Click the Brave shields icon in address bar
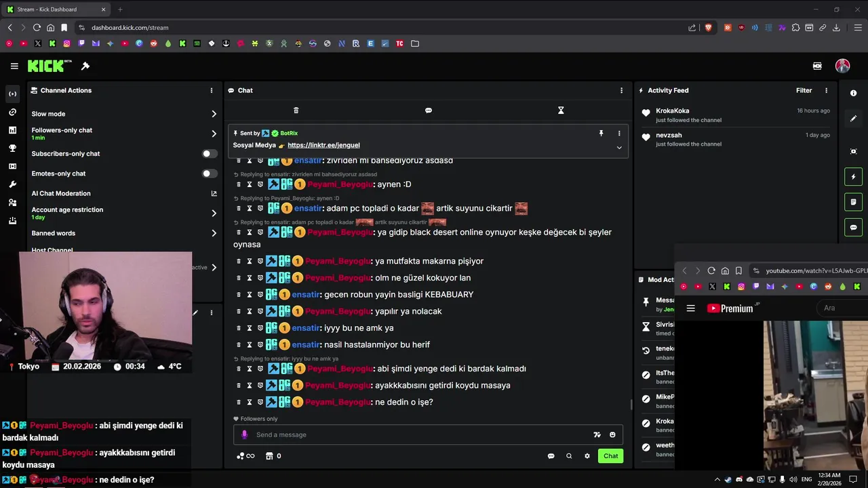 click(708, 28)
